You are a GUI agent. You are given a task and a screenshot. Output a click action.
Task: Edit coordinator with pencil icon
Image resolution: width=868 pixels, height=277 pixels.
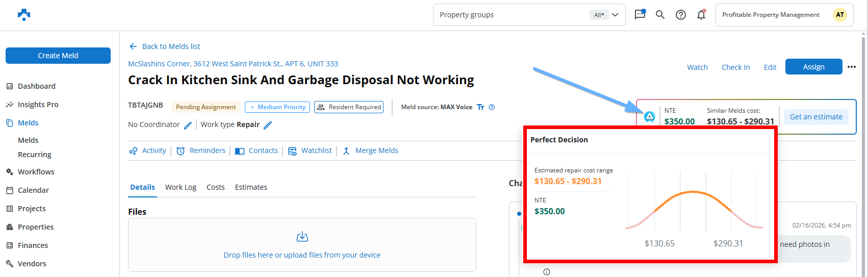pos(188,125)
